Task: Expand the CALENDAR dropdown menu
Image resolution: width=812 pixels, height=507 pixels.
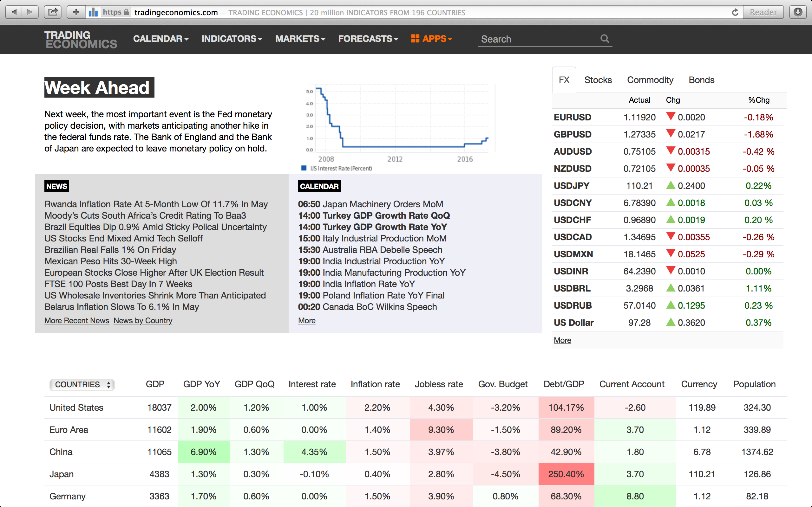Action: click(161, 39)
